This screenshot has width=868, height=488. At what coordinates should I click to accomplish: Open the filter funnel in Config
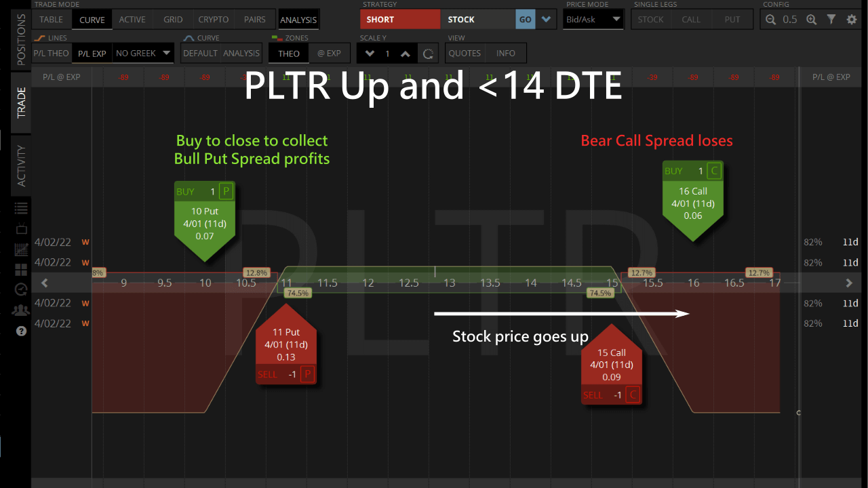click(831, 20)
